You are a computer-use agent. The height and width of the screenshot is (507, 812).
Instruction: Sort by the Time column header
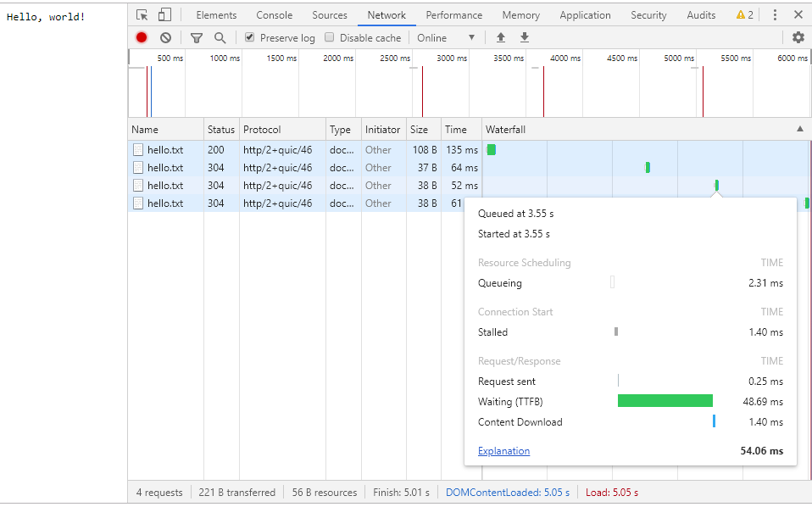pos(461,130)
